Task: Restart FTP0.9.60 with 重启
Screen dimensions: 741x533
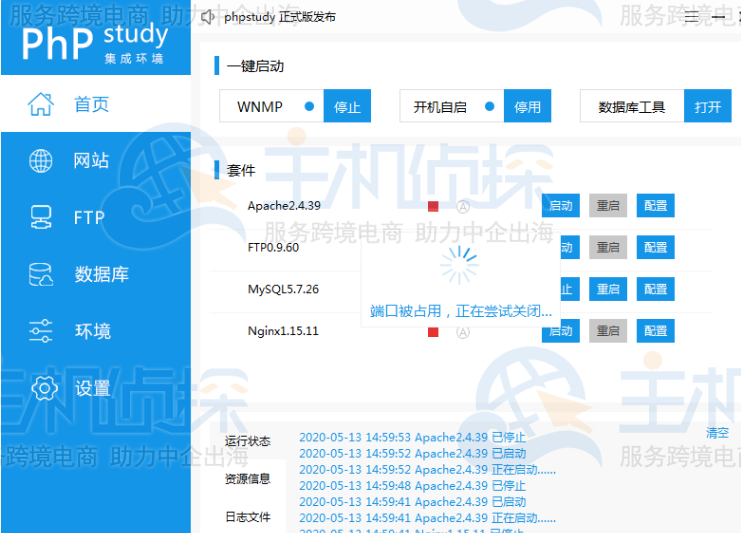Action: (608, 247)
